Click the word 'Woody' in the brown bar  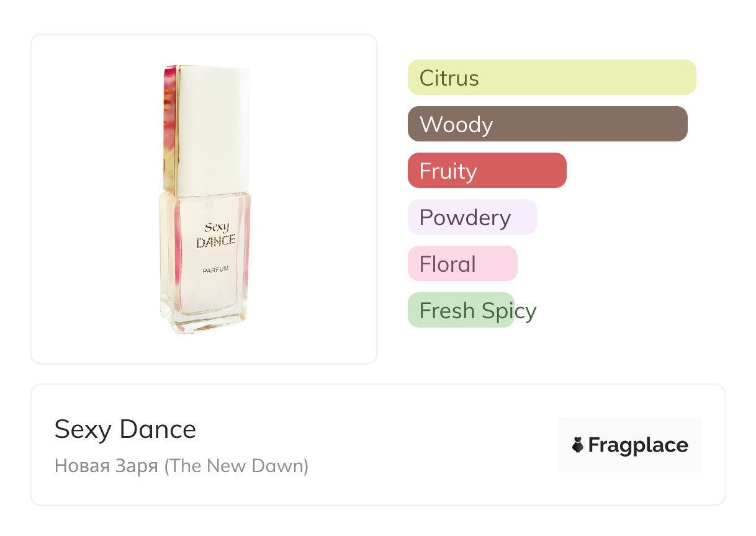456,125
